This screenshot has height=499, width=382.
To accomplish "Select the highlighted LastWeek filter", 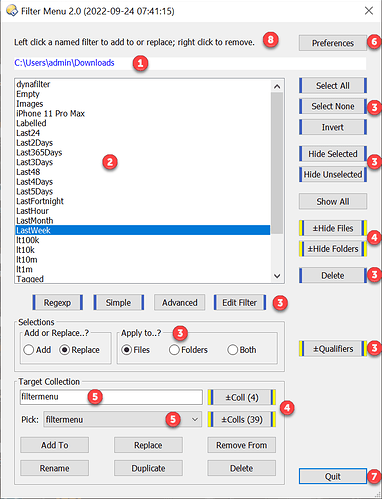I will pos(143,230).
